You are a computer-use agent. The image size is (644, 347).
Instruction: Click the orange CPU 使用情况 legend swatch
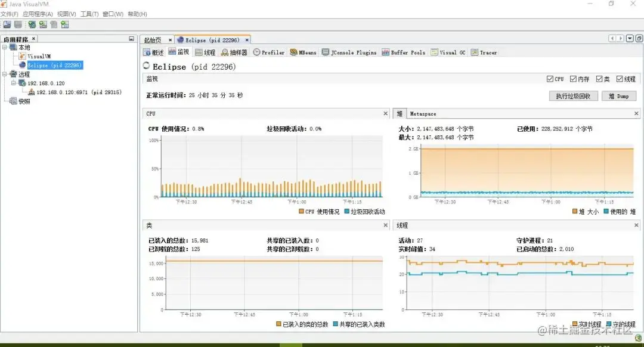[302, 212]
